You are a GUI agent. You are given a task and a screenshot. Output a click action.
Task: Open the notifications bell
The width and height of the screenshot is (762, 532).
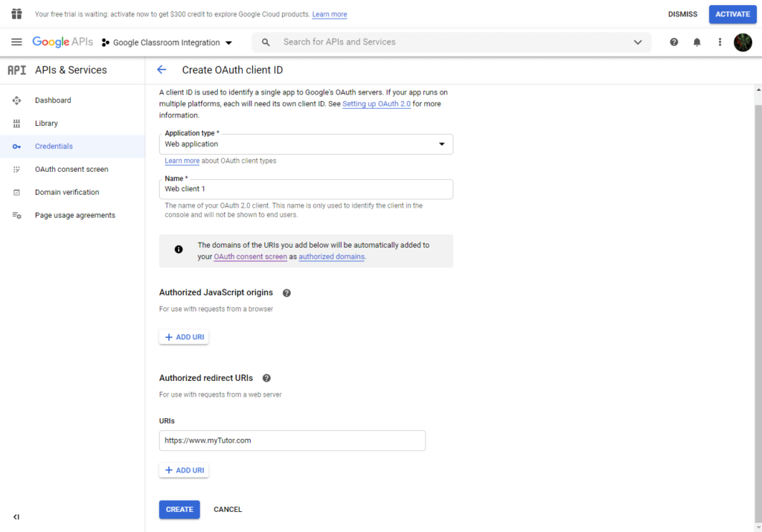697,42
